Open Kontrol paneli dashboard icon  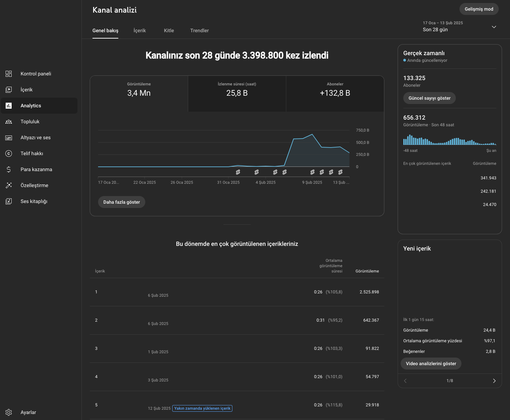coord(9,74)
